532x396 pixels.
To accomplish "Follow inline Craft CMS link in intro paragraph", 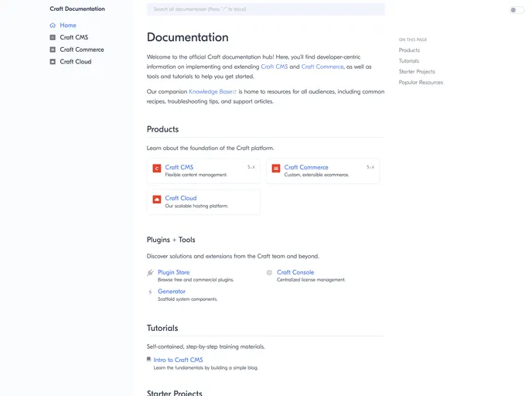I will (x=275, y=67).
